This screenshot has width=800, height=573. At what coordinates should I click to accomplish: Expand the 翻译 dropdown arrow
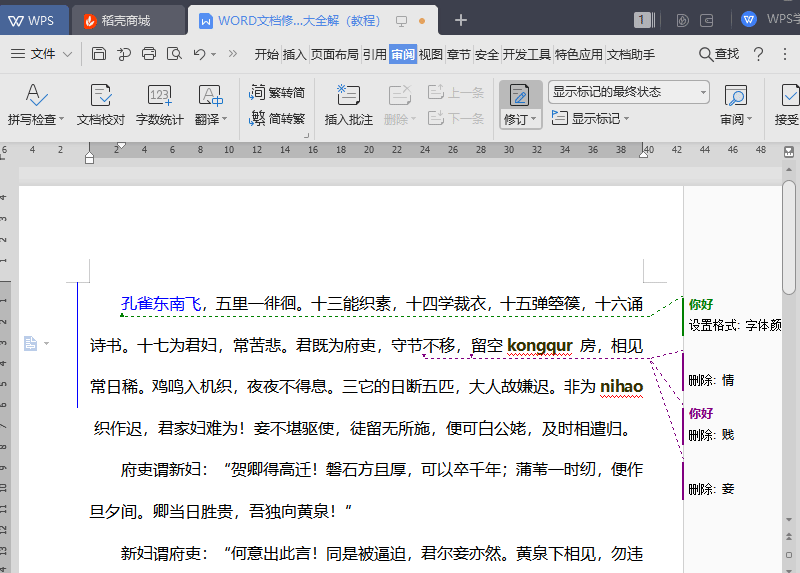coord(224,119)
